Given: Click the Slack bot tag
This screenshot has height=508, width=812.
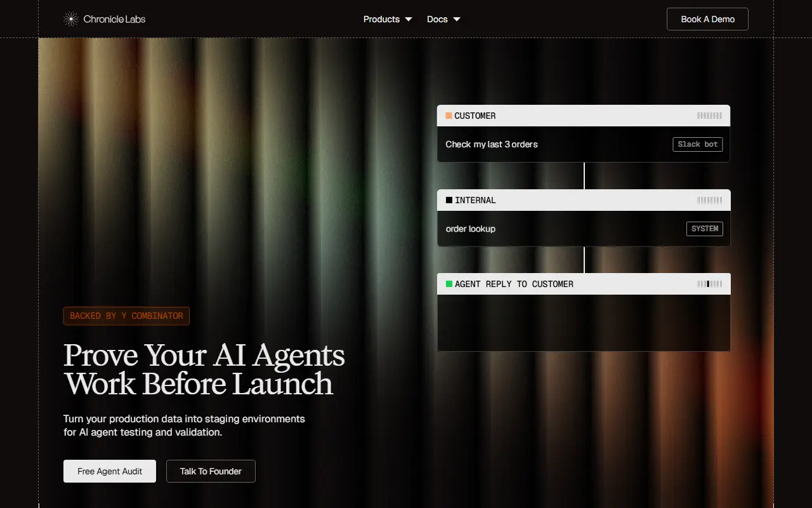Looking at the screenshot, I should (698, 144).
